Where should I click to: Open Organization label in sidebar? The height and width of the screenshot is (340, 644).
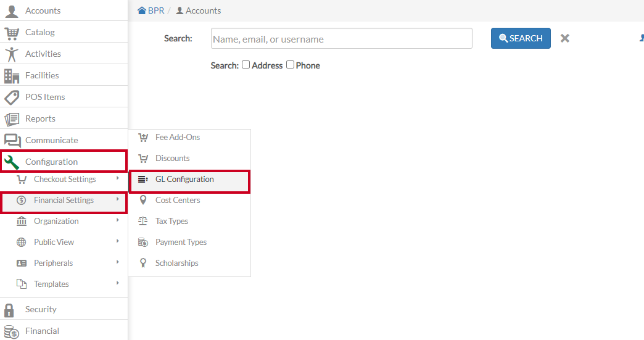tap(56, 222)
